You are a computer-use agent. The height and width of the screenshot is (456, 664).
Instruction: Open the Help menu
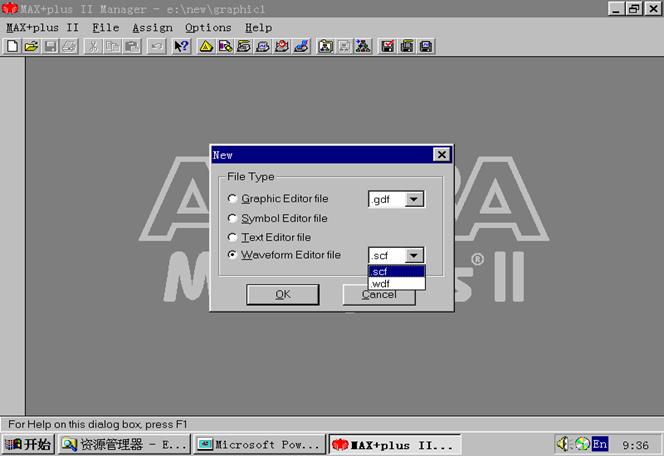(258, 28)
